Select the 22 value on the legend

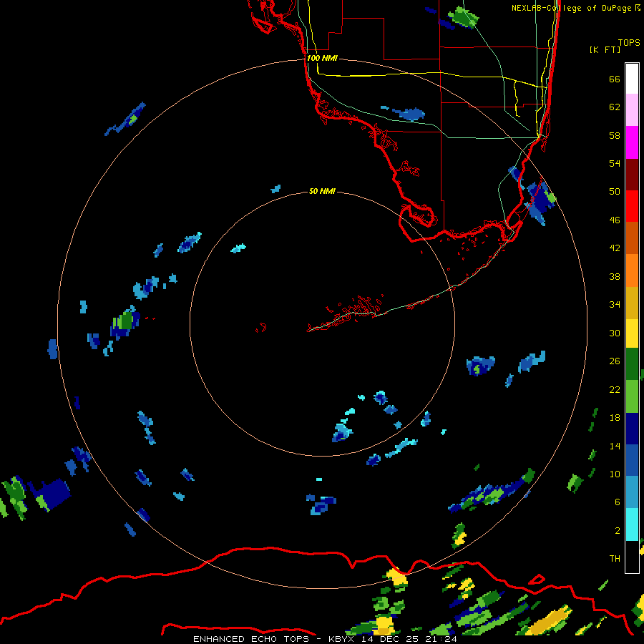(615, 389)
